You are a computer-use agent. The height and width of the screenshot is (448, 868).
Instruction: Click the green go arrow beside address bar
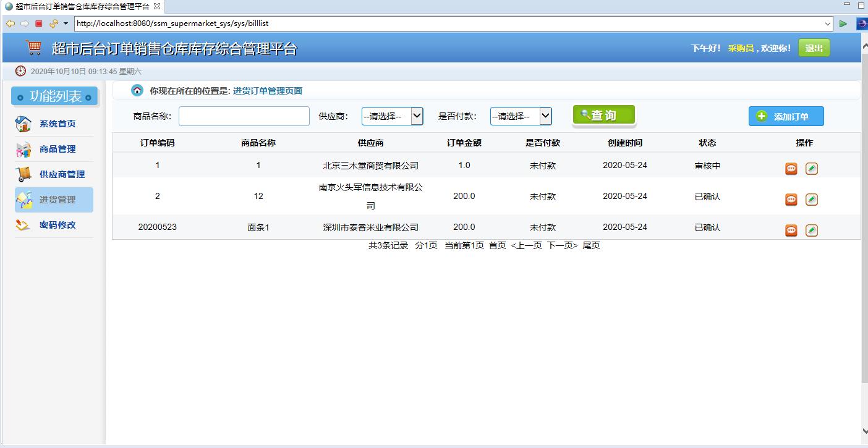[843, 23]
